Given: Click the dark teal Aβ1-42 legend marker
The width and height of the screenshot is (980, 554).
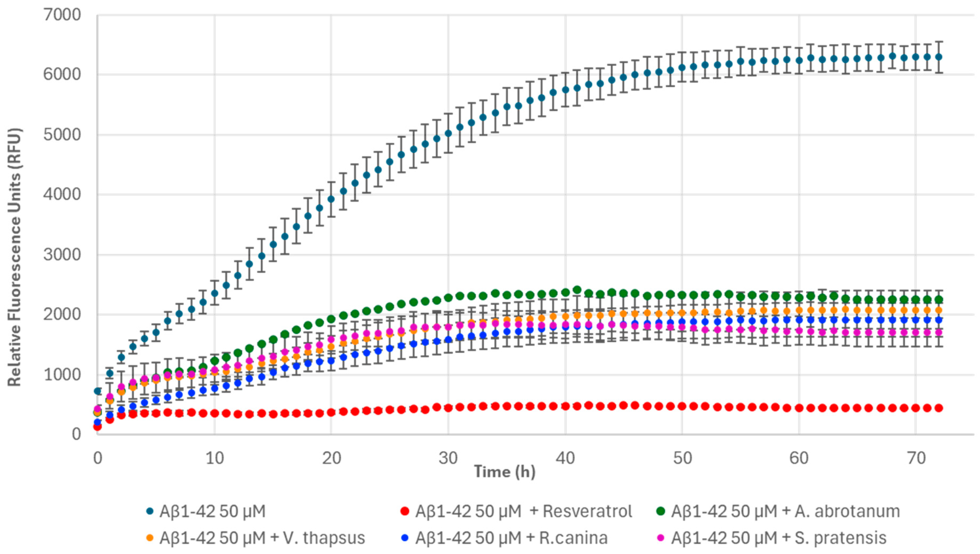Looking at the screenshot, I should pos(150,511).
